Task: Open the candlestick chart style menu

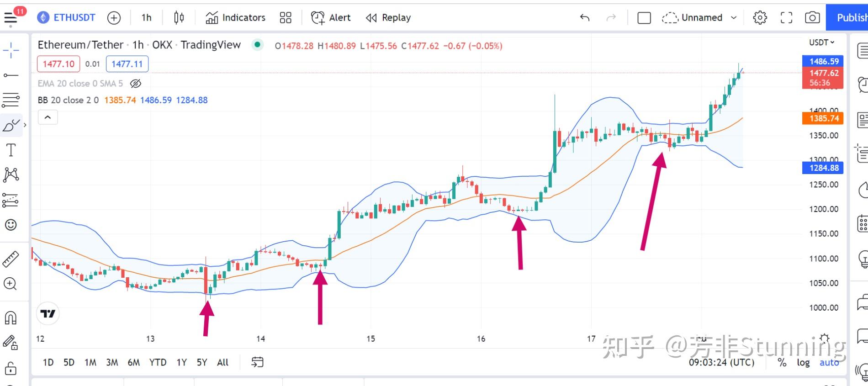Action: pyautogui.click(x=179, y=17)
